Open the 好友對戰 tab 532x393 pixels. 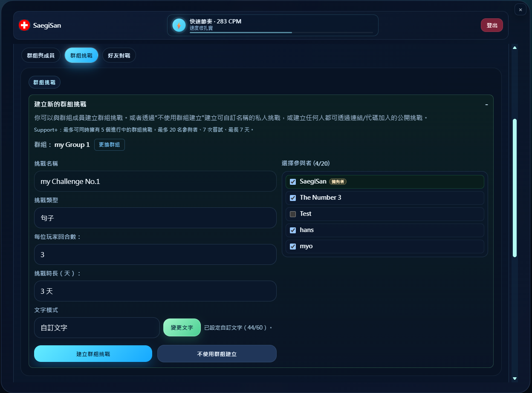pos(119,55)
